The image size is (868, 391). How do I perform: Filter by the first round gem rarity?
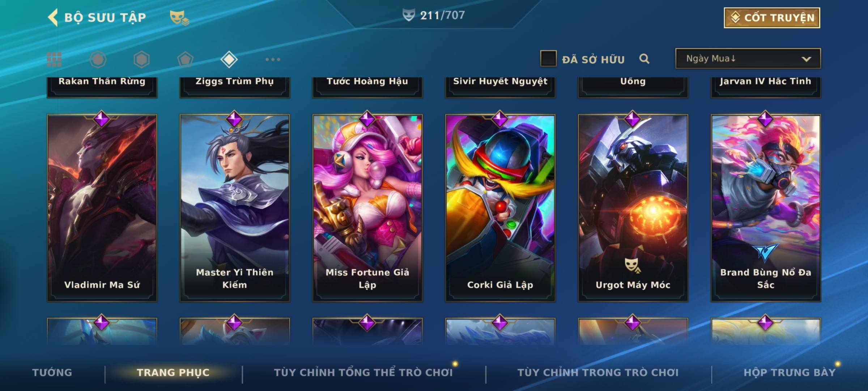click(98, 59)
